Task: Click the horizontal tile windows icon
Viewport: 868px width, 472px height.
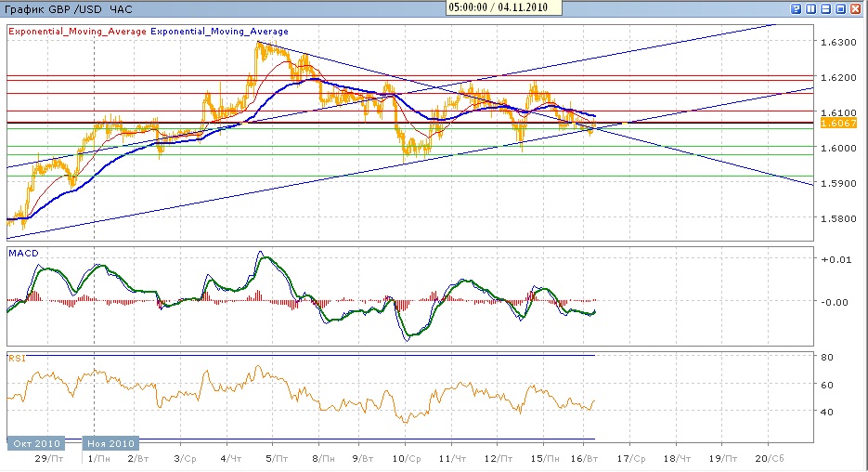Action: pos(826,9)
